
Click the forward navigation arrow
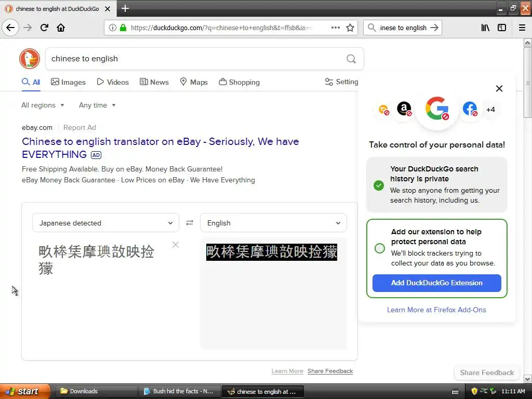(28, 28)
